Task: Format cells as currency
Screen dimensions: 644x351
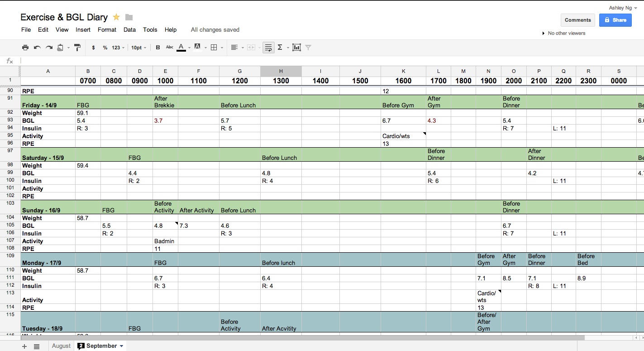Action: (x=93, y=48)
